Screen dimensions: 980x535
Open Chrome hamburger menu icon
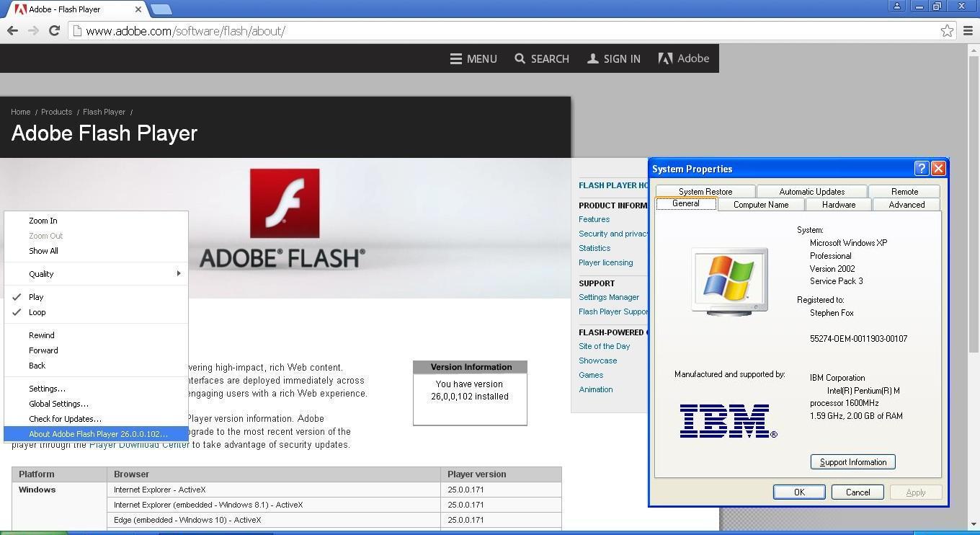click(x=968, y=30)
